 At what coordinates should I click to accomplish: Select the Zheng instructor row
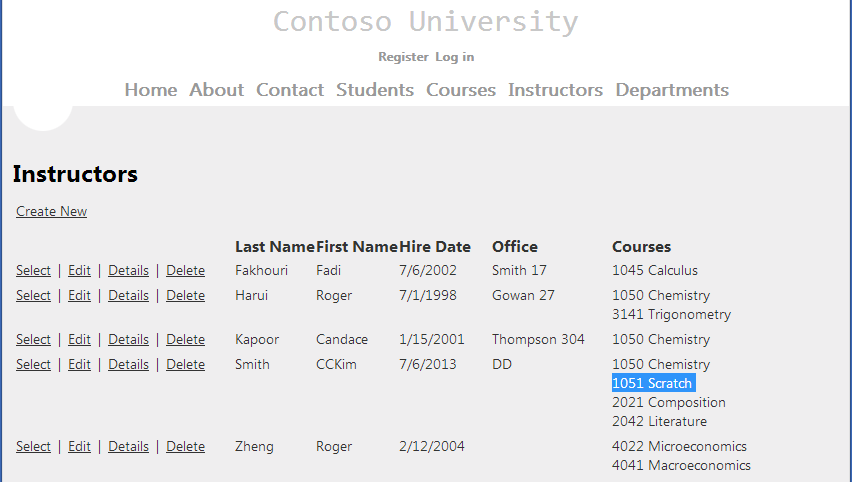coord(33,447)
